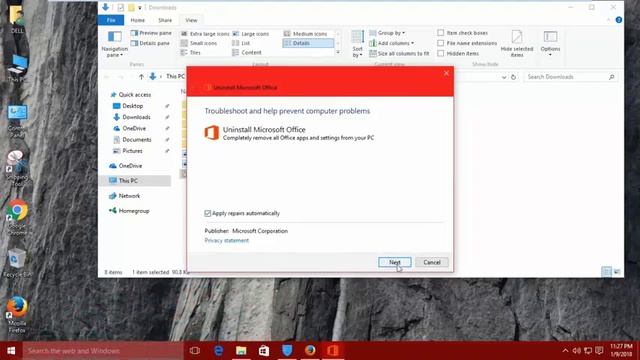Enable Hidden items checkbox
Screen dimensions: 640x360
441,53
